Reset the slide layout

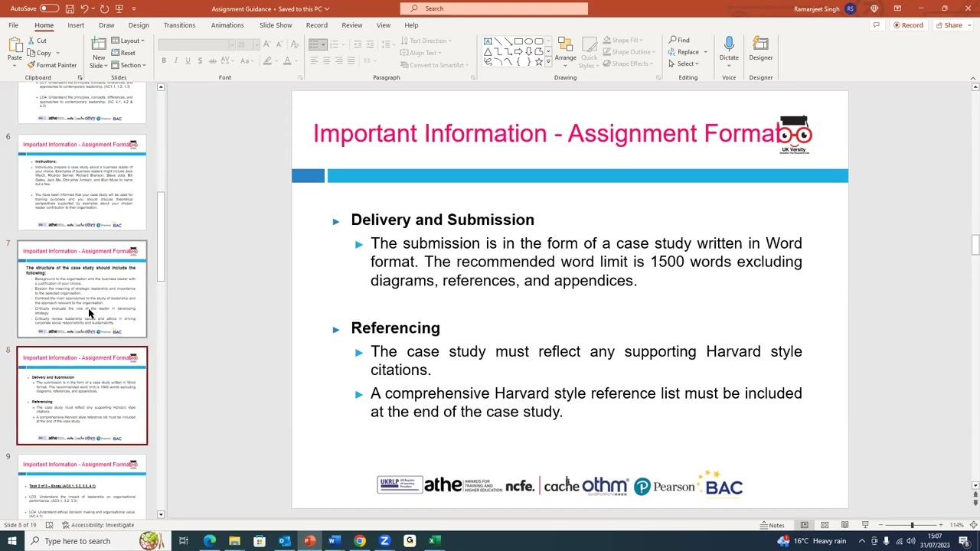[x=123, y=53]
